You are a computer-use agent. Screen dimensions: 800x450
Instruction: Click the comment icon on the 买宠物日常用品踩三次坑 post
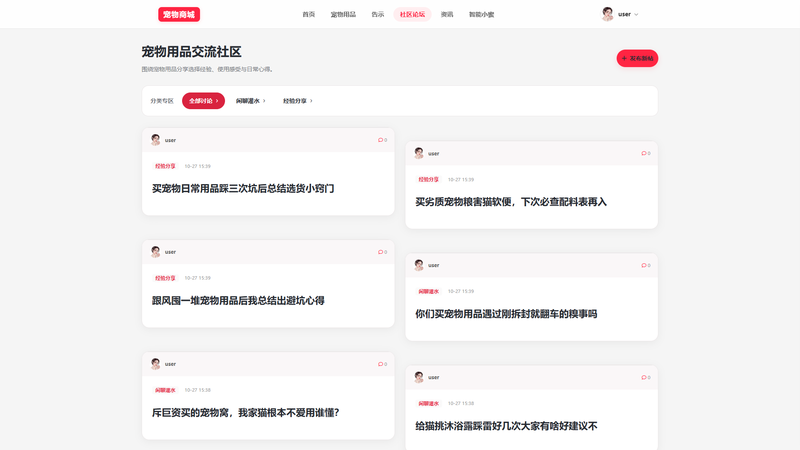pyautogui.click(x=382, y=140)
